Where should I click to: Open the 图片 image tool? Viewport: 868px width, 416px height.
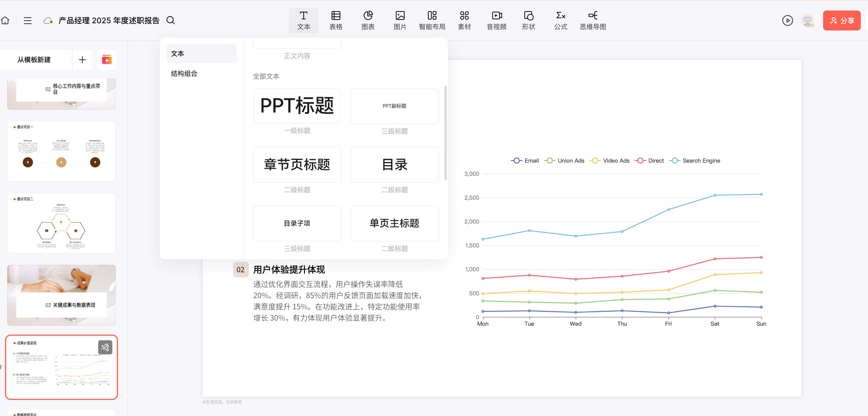400,20
